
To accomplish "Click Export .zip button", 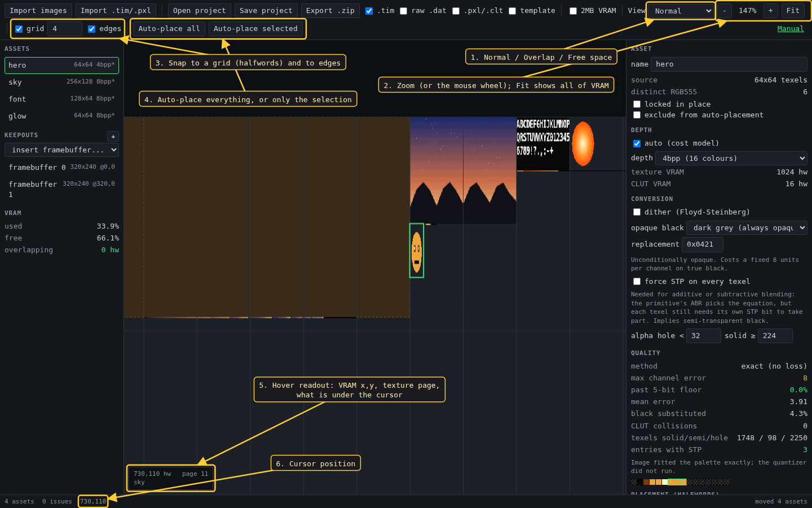I will (x=330, y=11).
